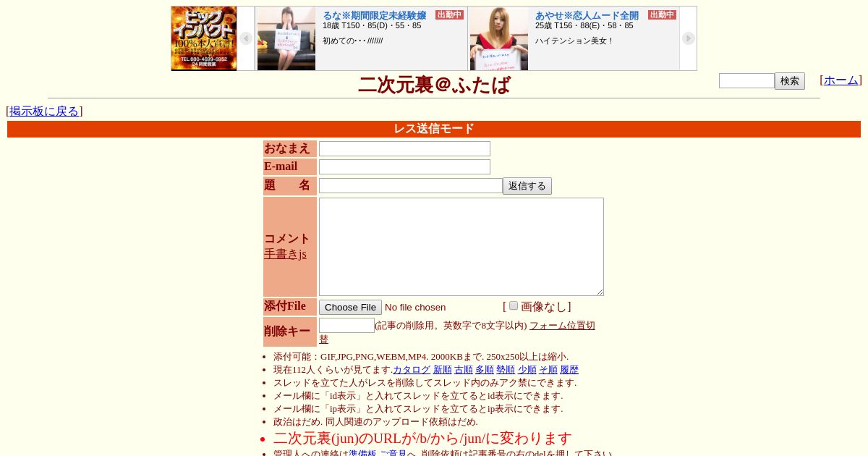The image size is (868, 456).
Task: Click the 政治はだめ rule line
Action: 375,422
